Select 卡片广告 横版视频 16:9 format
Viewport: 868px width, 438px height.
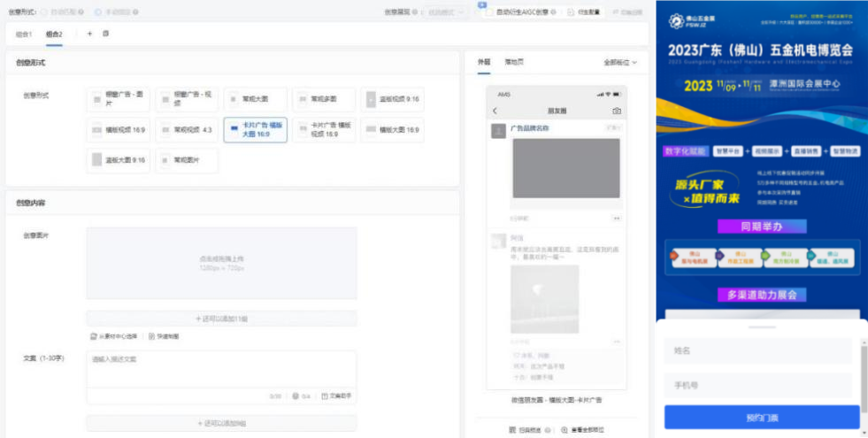pyautogui.click(x=324, y=129)
